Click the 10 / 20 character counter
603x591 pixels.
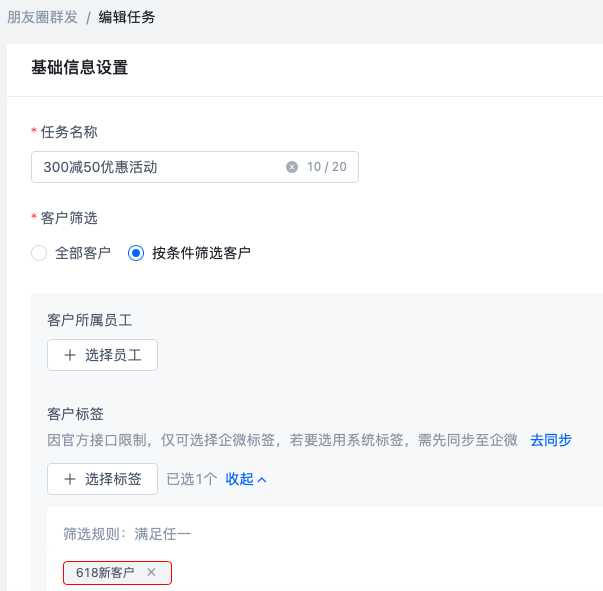pyautogui.click(x=327, y=167)
